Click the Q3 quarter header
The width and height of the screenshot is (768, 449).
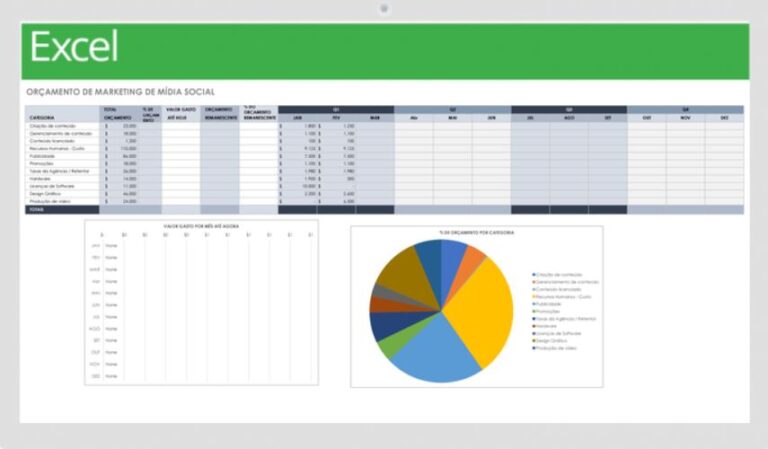(569, 110)
